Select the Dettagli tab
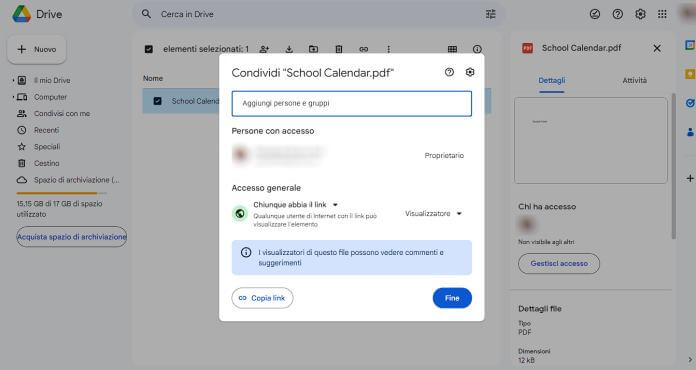Screen dimensions: 696x370 552,80
